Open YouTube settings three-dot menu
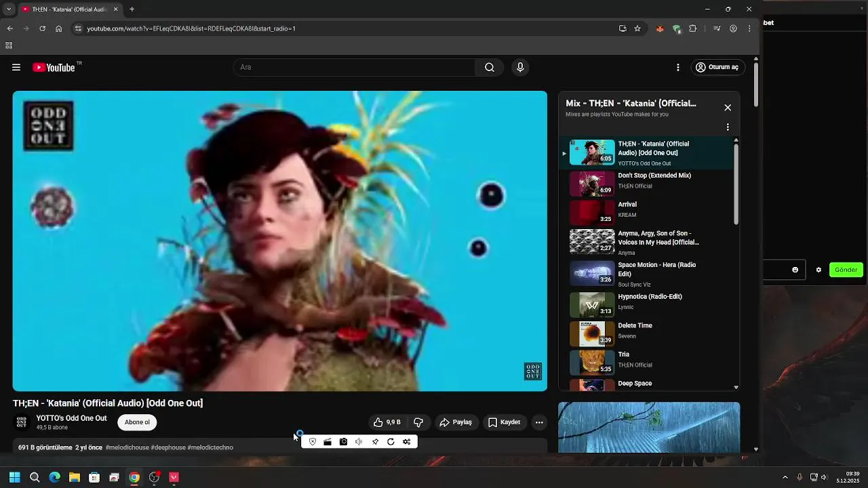Screen dimensions: 868x488 pos(677,67)
